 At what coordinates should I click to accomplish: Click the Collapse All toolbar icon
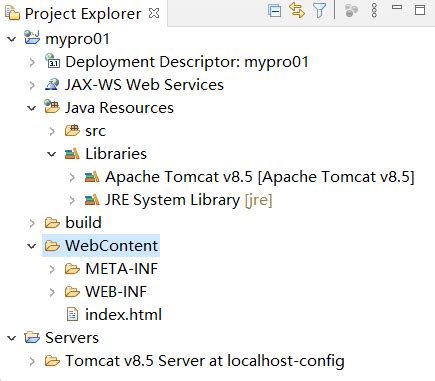274,11
